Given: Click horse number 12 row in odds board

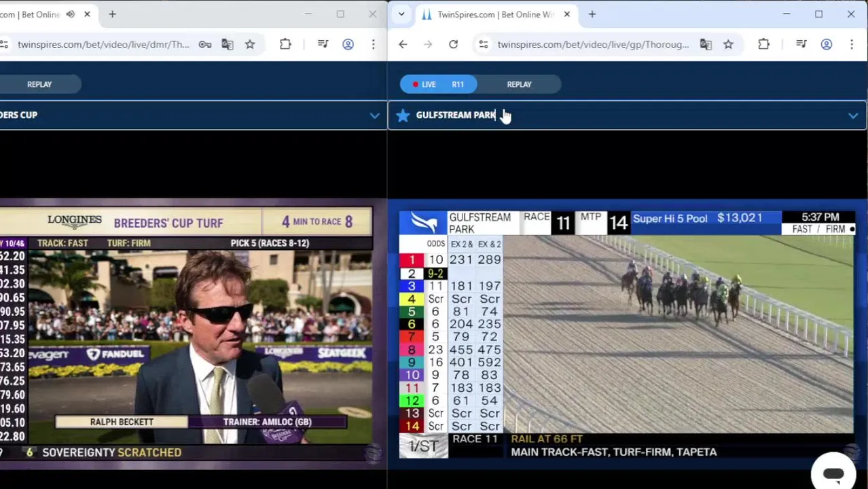Looking at the screenshot, I should (451, 401).
